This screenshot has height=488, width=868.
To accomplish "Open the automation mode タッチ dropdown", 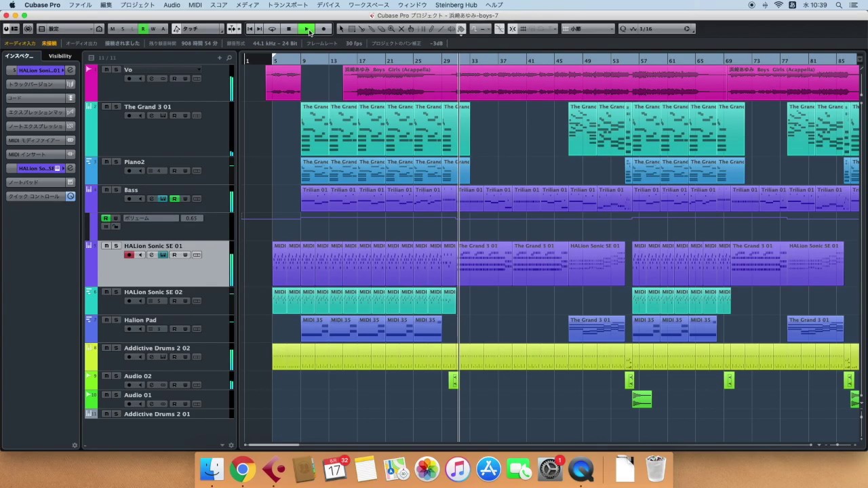I will [198, 29].
